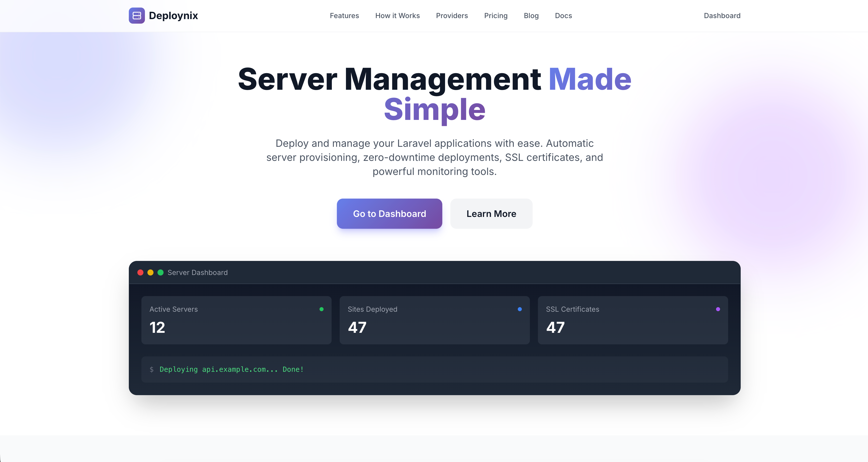This screenshot has height=462, width=868.
Task: Open the Pricing navigation item
Action: (496, 16)
